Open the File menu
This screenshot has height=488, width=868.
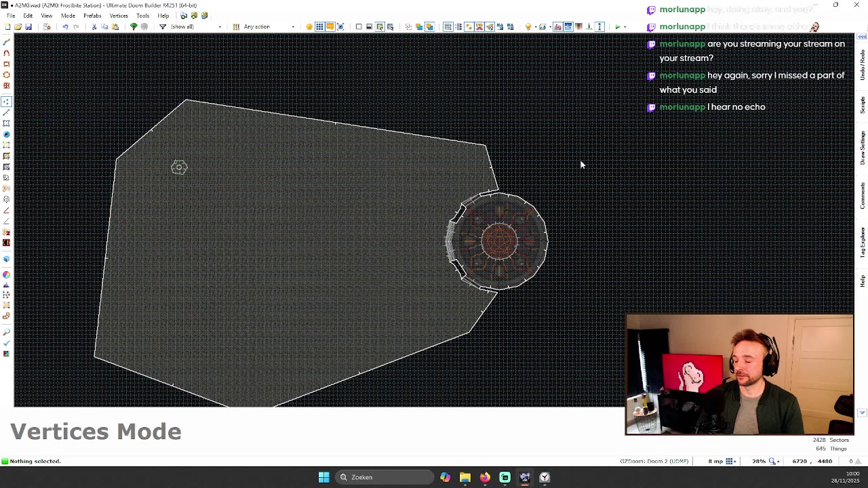[x=11, y=16]
